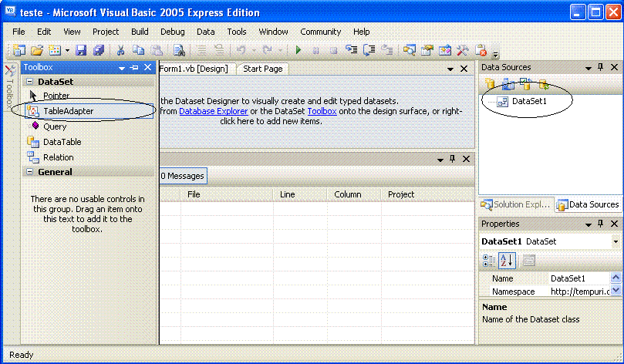Click the Copy toolbar icon
Viewport: 624px width, 364px height.
(138, 50)
